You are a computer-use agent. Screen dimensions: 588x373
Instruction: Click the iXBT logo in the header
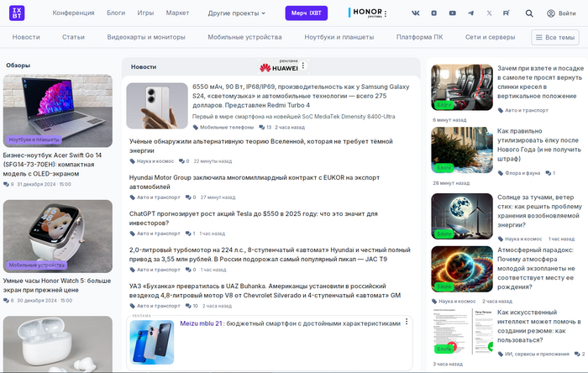coord(18,13)
